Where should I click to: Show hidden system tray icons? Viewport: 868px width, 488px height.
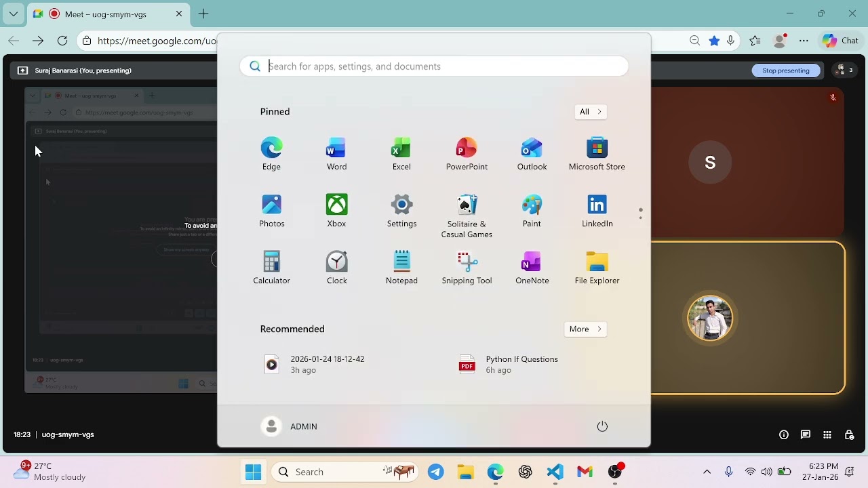tap(707, 472)
